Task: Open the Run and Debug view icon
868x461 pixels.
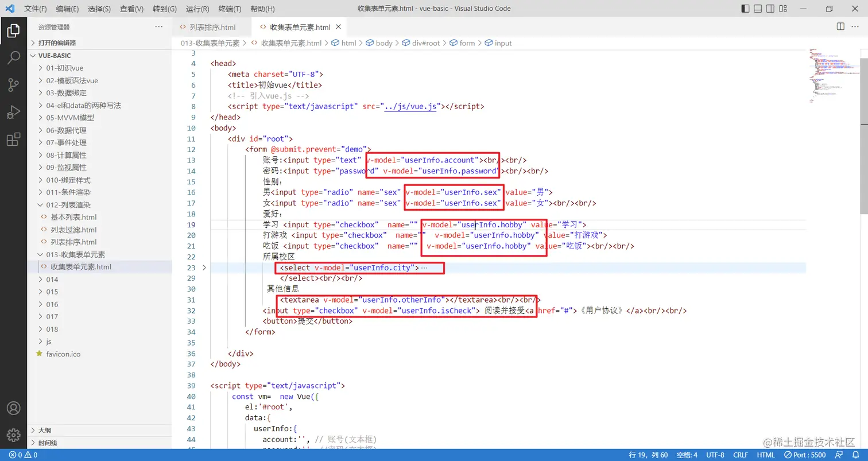Action: [x=13, y=113]
